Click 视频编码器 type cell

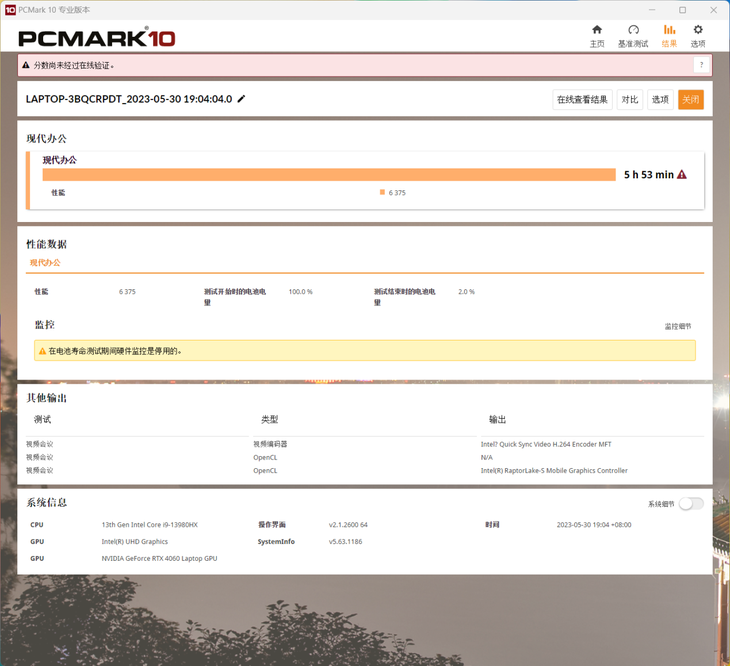270,444
